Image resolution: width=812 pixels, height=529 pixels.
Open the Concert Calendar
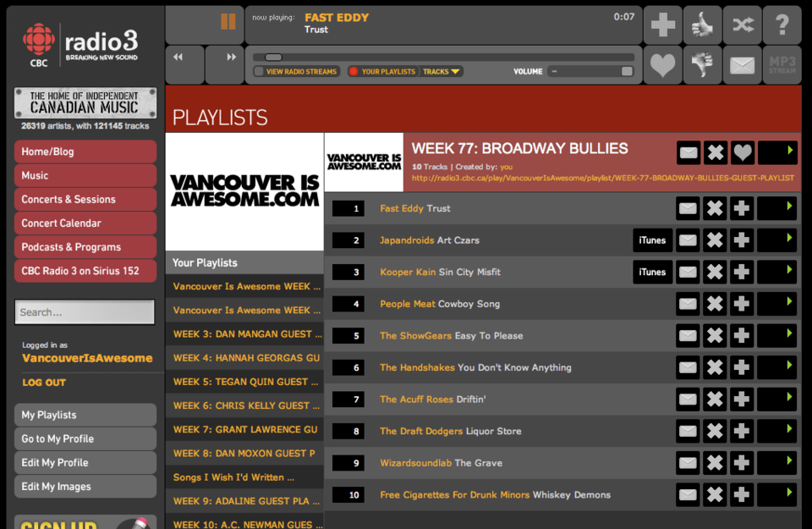tap(85, 223)
